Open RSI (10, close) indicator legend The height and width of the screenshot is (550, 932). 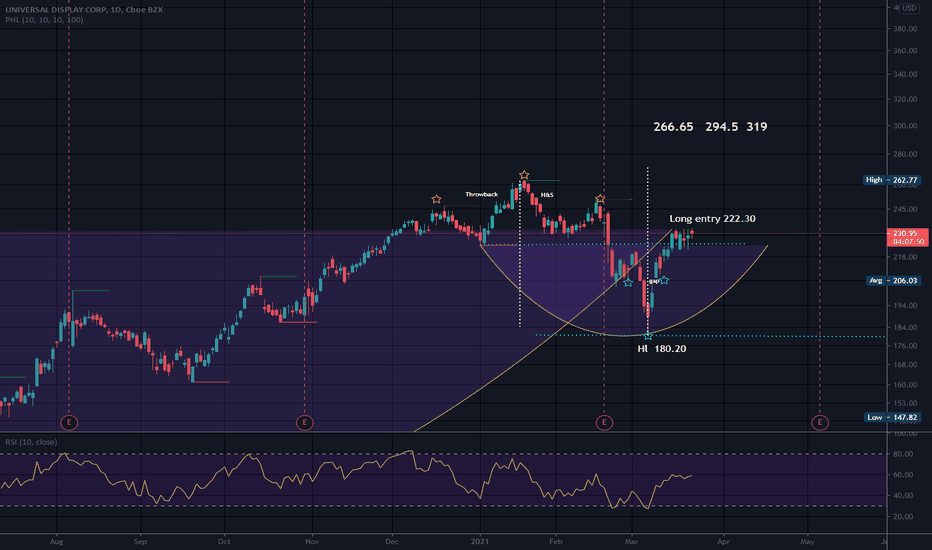(x=32, y=442)
